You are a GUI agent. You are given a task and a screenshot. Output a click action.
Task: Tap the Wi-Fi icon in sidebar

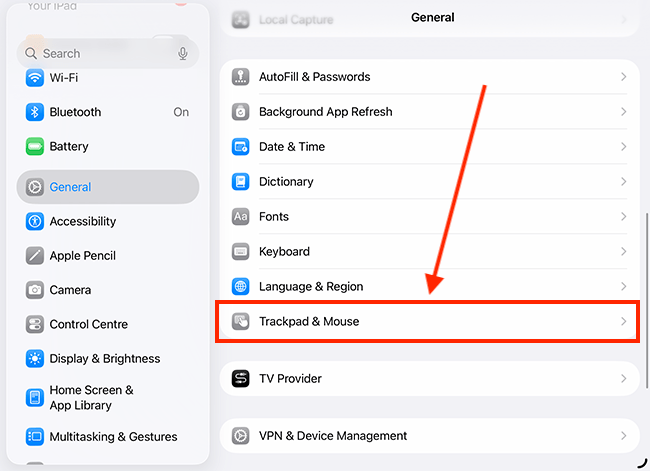(x=35, y=78)
